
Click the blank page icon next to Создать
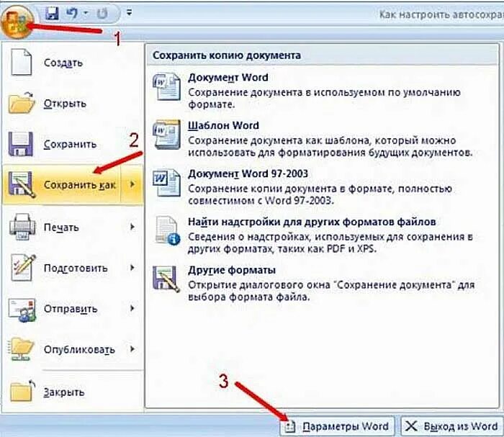click(21, 62)
